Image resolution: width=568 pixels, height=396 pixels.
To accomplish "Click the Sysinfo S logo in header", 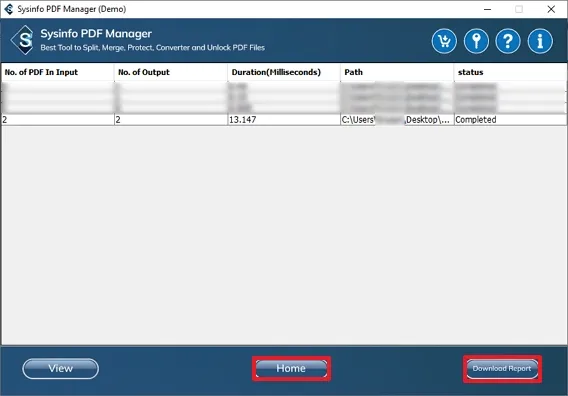I will click(23, 40).
